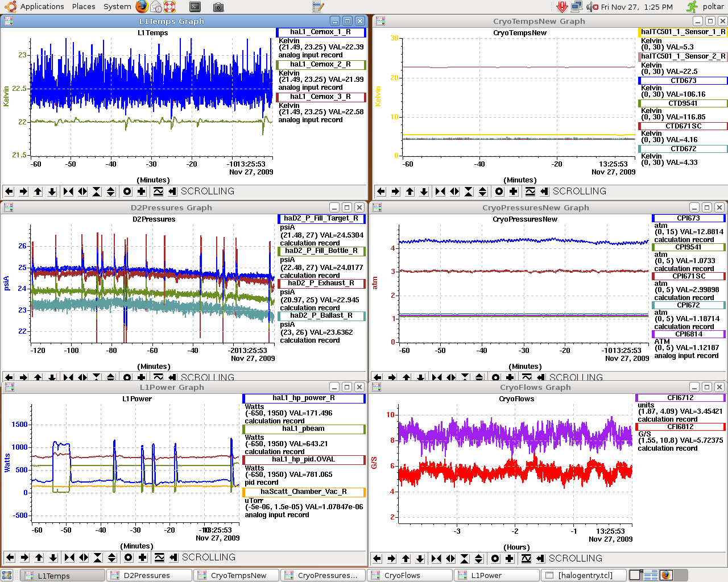
Task: Toggle the graph-line style icon in CryoFlows Graph
Action: click(526, 559)
